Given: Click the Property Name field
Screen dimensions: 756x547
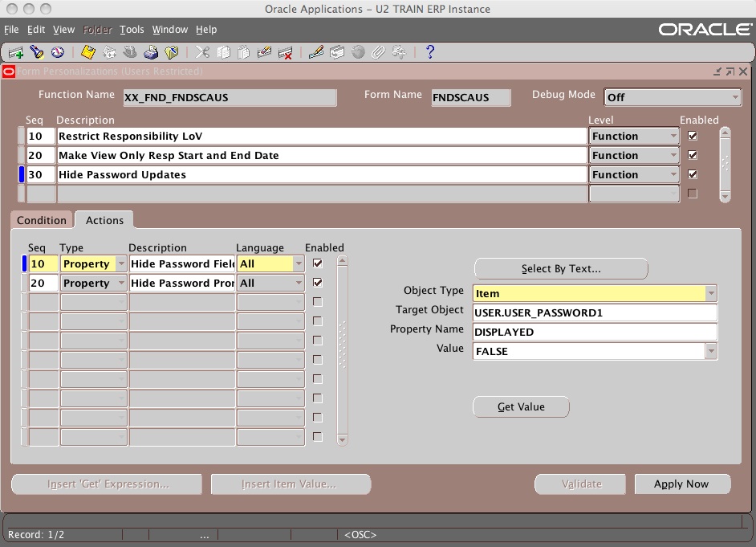Looking at the screenshot, I should tap(595, 332).
